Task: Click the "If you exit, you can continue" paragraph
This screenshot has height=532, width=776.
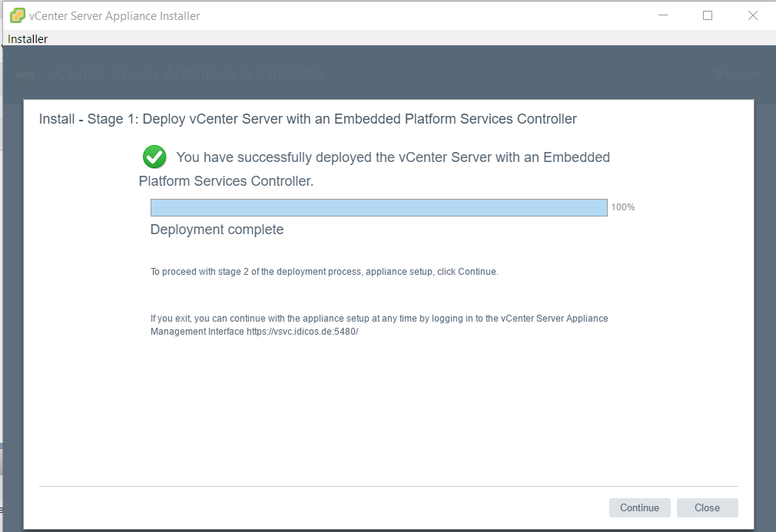Action: [x=379, y=325]
